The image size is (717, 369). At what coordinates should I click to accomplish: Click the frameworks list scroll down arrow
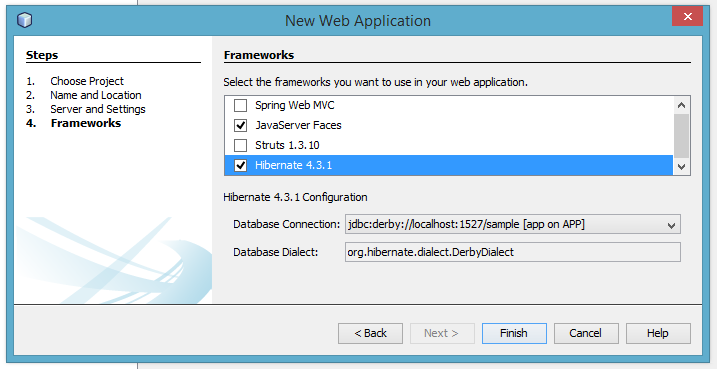pos(681,167)
